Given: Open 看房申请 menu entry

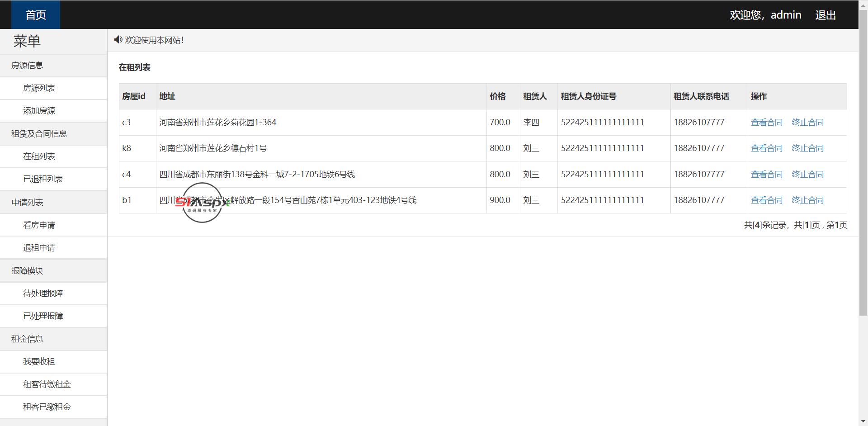Looking at the screenshot, I should click(x=39, y=225).
